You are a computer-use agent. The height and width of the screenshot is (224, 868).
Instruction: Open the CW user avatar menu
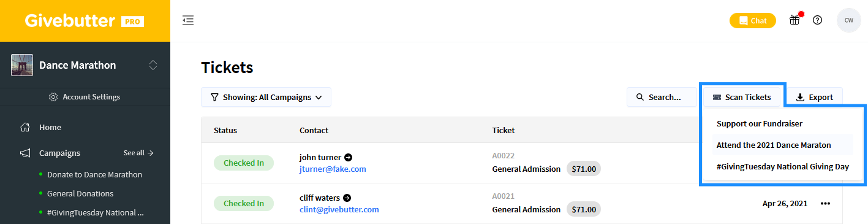(848, 20)
